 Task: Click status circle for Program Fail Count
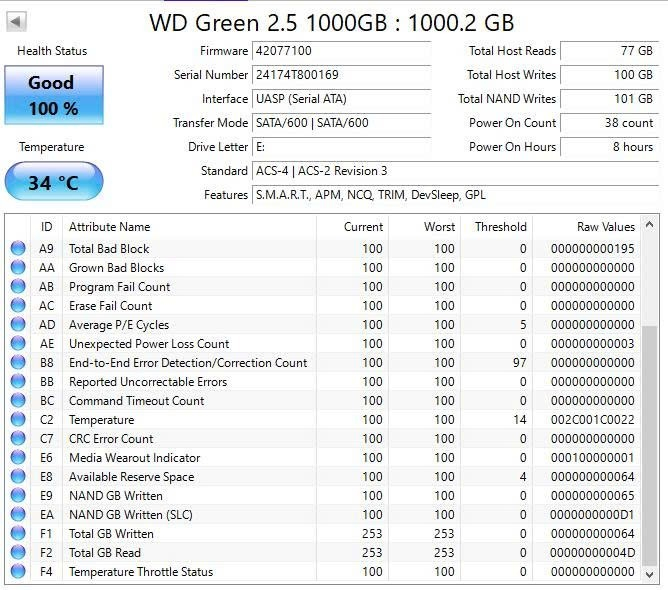pyautogui.click(x=18, y=286)
